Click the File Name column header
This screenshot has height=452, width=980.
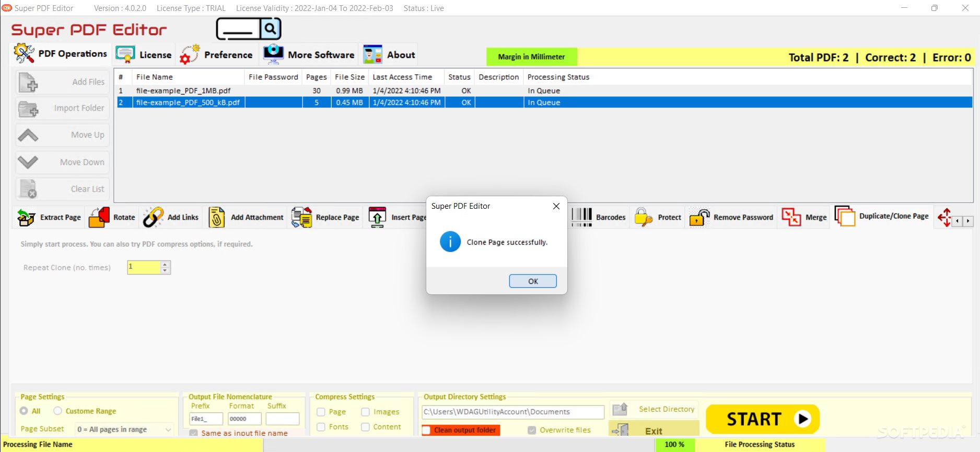point(188,77)
